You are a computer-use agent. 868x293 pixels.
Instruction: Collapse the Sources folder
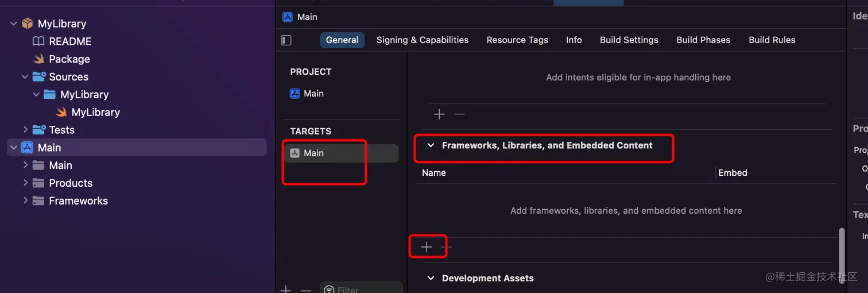(x=25, y=76)
